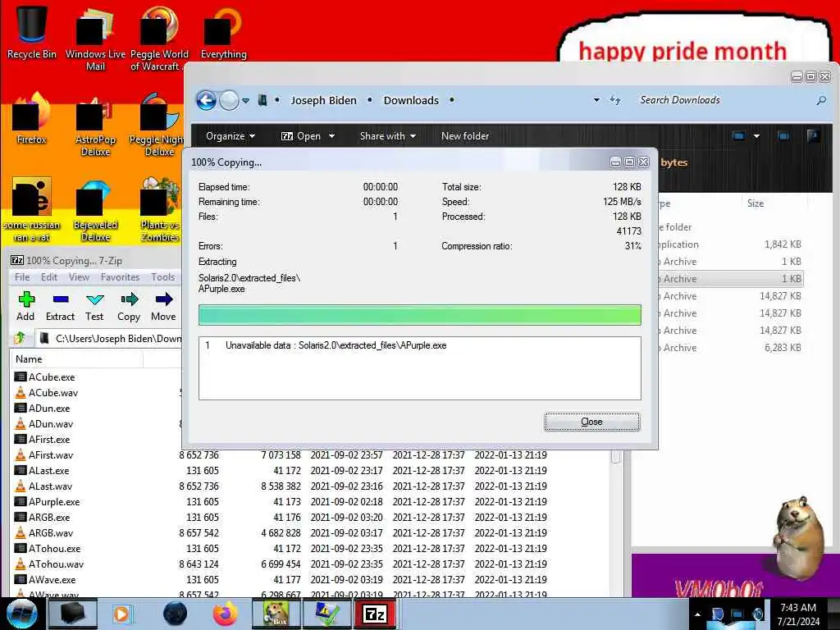Click Open in Explorer toolbar
840x630 pixels.
pyautogui.click(x=301, y=136)
